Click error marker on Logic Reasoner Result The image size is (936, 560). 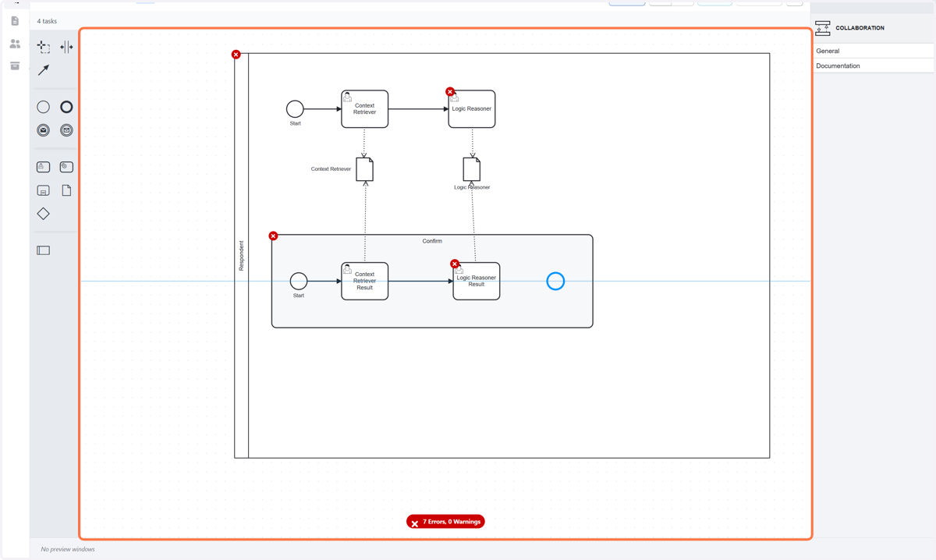point(455,264)
